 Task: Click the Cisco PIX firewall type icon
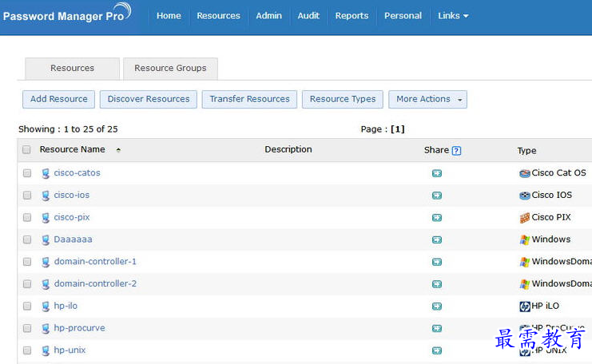(x=525, y=218)
